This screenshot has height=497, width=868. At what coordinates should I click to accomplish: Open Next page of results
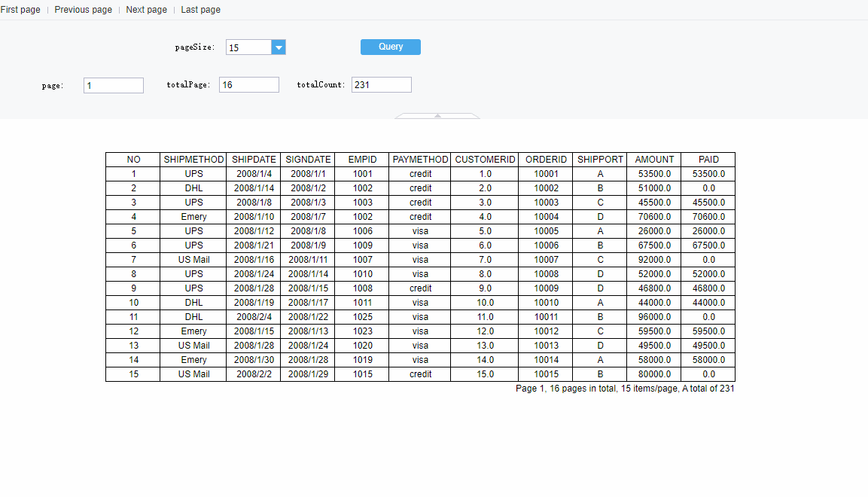146,10
